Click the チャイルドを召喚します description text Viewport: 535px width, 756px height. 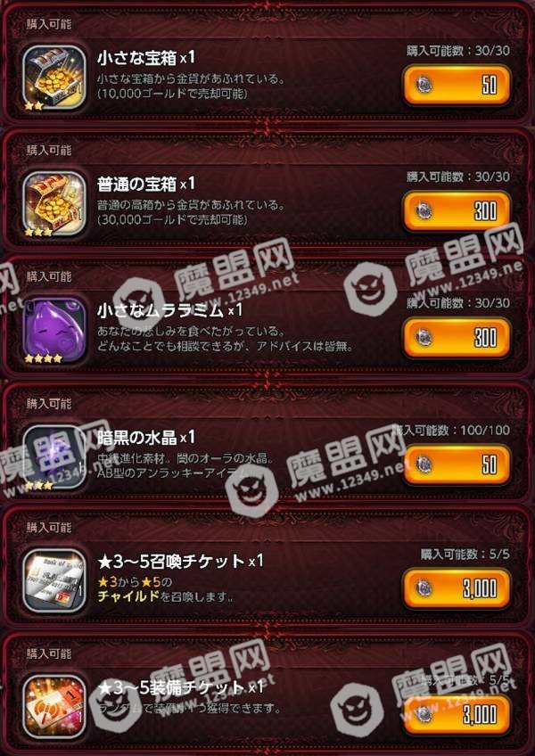[x=166, y=596]
